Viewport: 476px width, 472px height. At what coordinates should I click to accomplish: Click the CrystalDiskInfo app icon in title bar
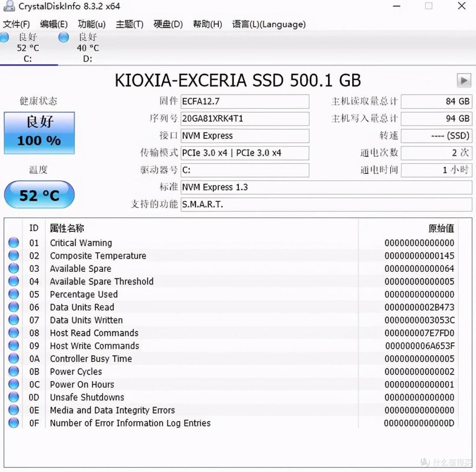coord(9,6)
